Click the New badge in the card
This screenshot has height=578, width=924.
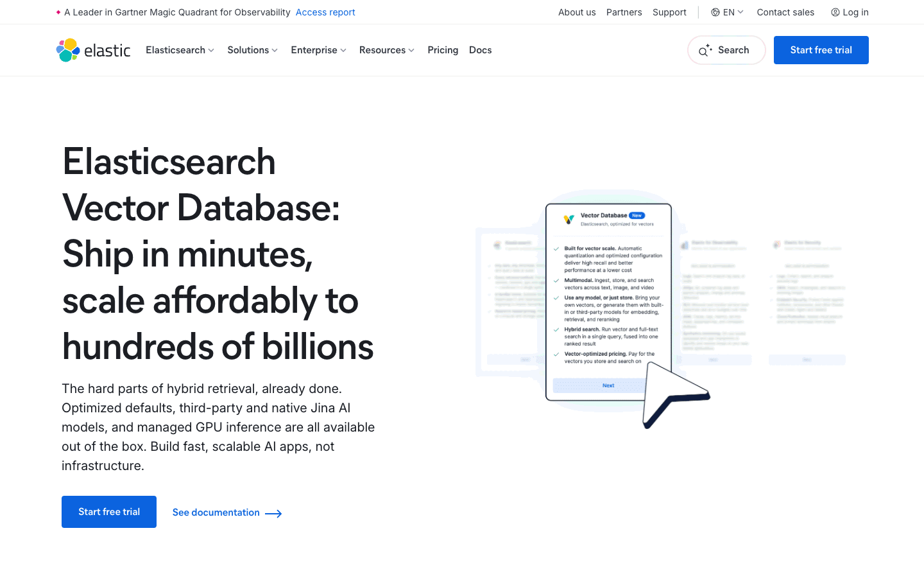pyautogui.click(x=637, y=216)
